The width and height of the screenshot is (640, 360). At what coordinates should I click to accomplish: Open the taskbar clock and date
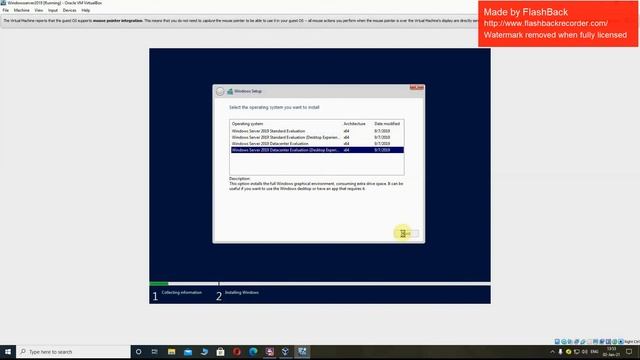pyautogui.click(x=611, y=352)
